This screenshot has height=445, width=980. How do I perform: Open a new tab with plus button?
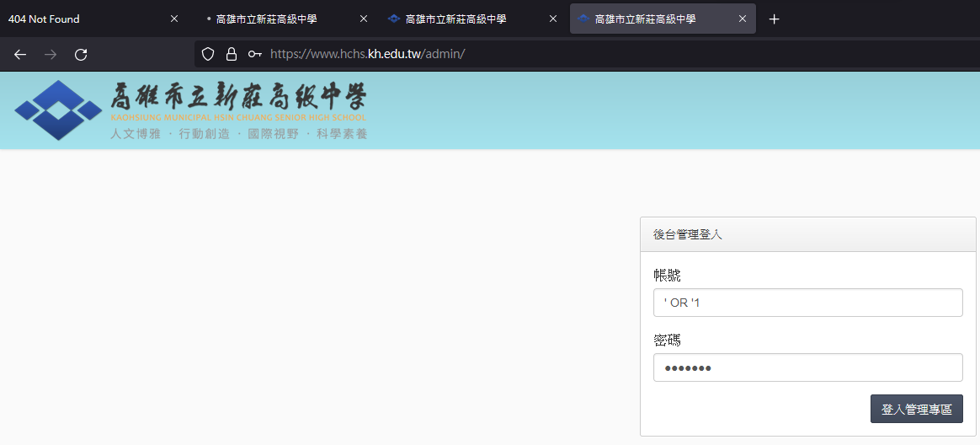click(774, 19)
